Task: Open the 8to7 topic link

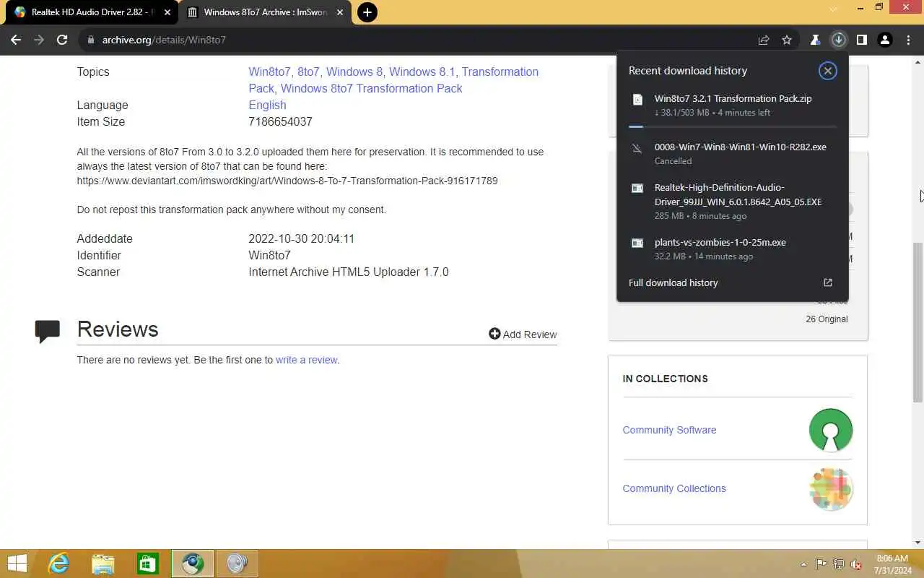Action: point(308,72)
